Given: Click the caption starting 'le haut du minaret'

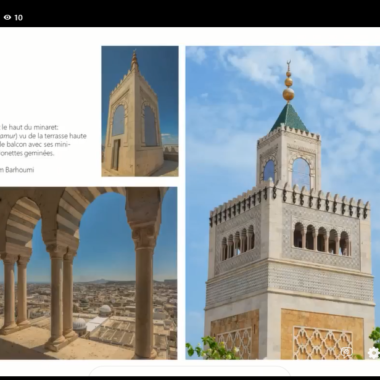Looking at the screenshot, I should pyautogui.click(x=43, y=140).
